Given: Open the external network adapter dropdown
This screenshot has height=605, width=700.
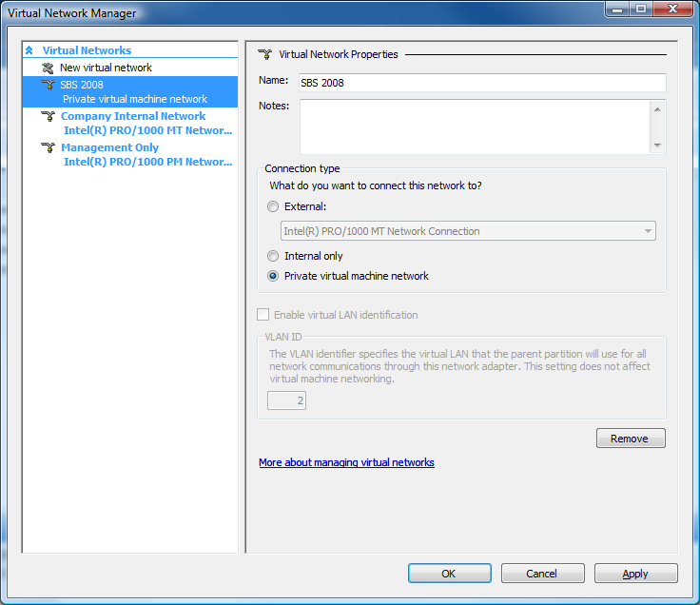Looking at the screenshot, I should click(468, 231).
